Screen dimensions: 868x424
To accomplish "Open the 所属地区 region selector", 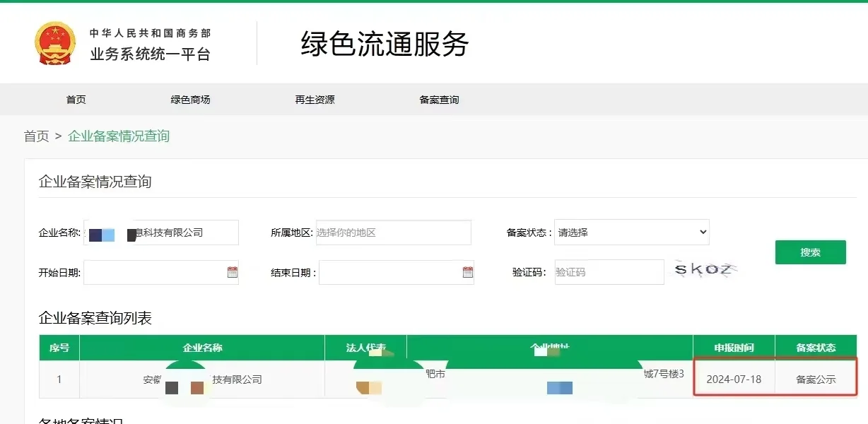I will (394, 232).
